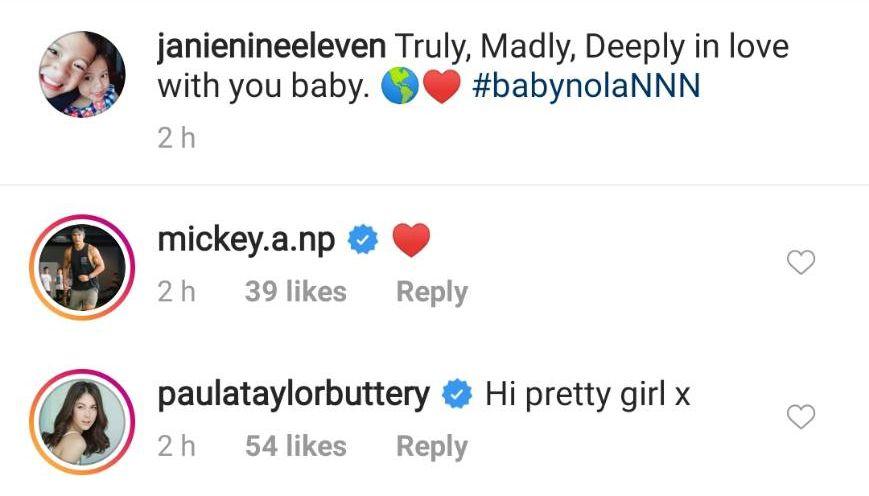The height and width of the screenshot is (496, 869).
Task: Click the globe emoji in the caption
Action: click(398, 87)
